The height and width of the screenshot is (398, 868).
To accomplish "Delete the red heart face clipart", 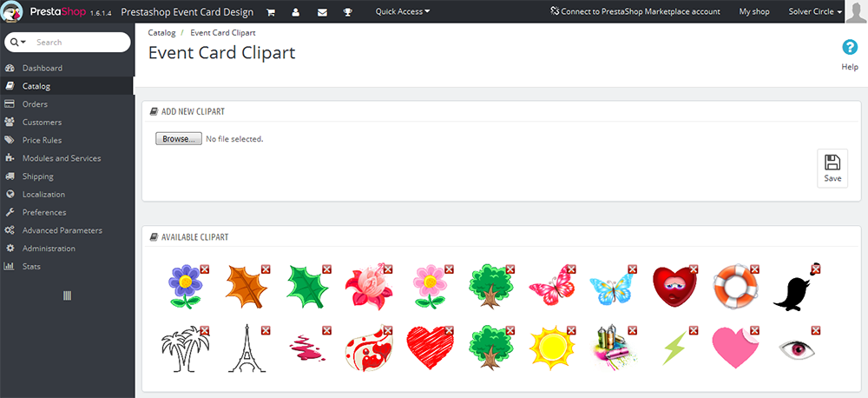I will [x=693, y=269].
